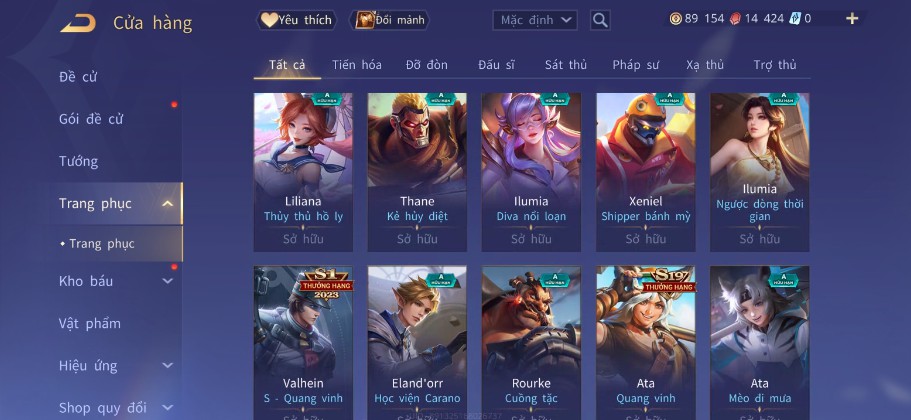Expand the Kho báu sidebar section
The width and height of the screenshot is (911, 420).
click(x=167, y=281)
